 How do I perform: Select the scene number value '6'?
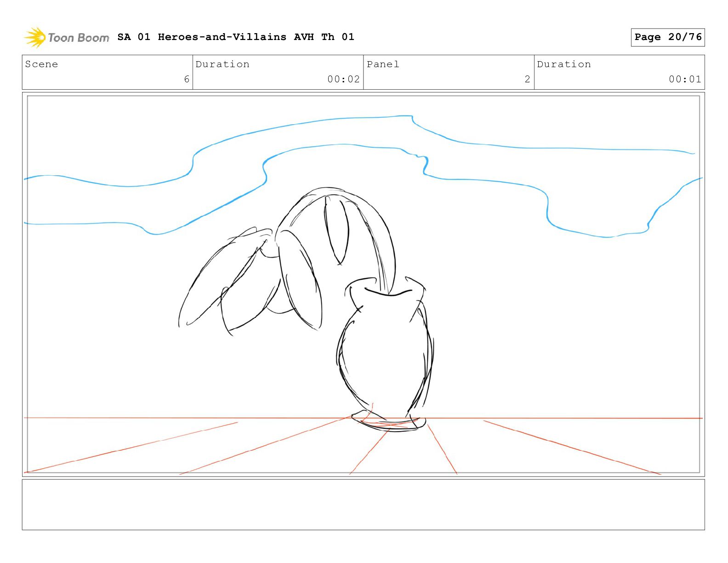(x=187, y=79)
